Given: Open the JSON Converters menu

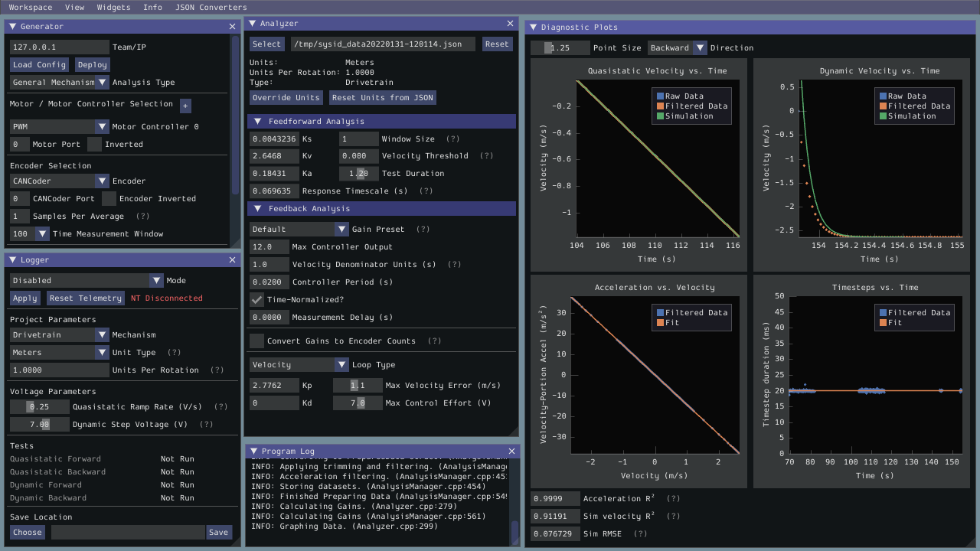Looking at the screenshot, I should tap(211, 7).
